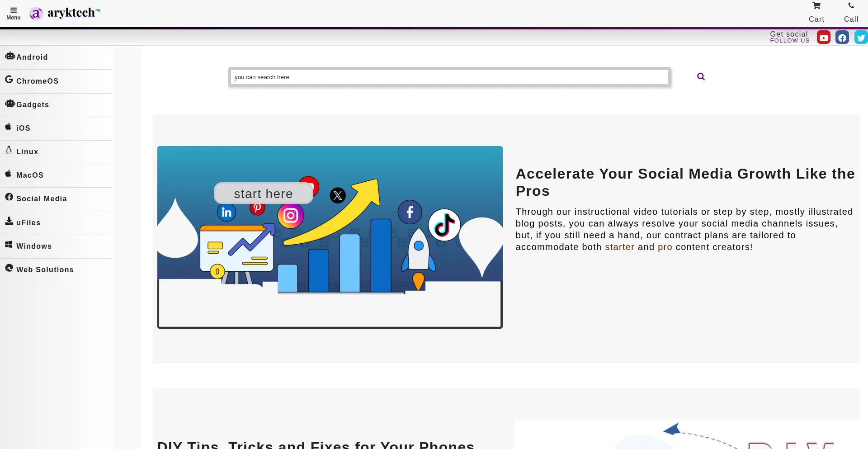Click the 'Get social FOLLOW US' text
Image resolution: width=868 pixels, height=449 pixels.
click(x=789, y=37)
